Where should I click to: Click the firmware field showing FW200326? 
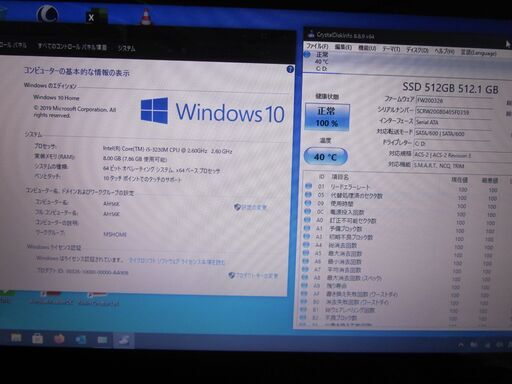click(x=454, y=101)
